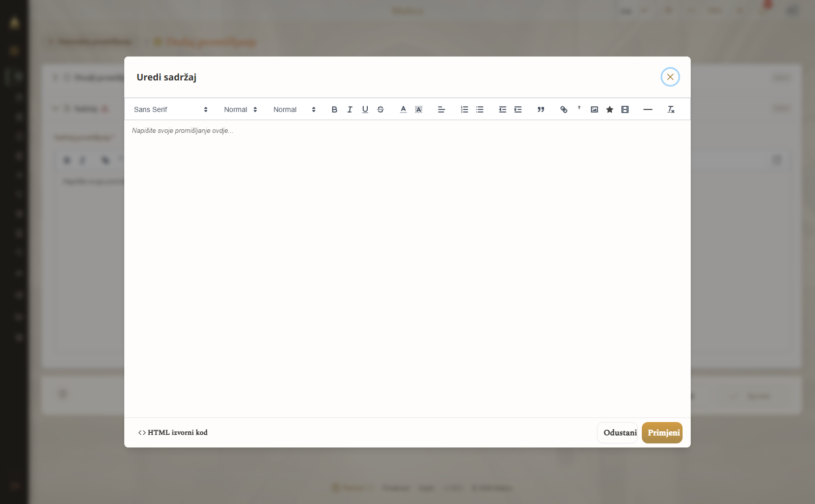Image resolution: width=815 pixels, height=504 pixels.
Task: Clear text formatting
Action: pos(671,109)
